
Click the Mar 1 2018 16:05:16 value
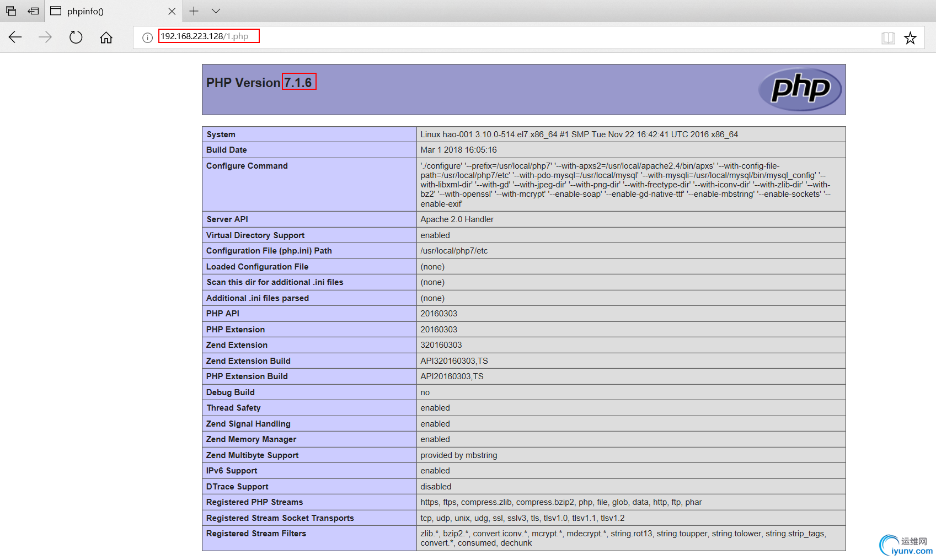pos(458,150)
